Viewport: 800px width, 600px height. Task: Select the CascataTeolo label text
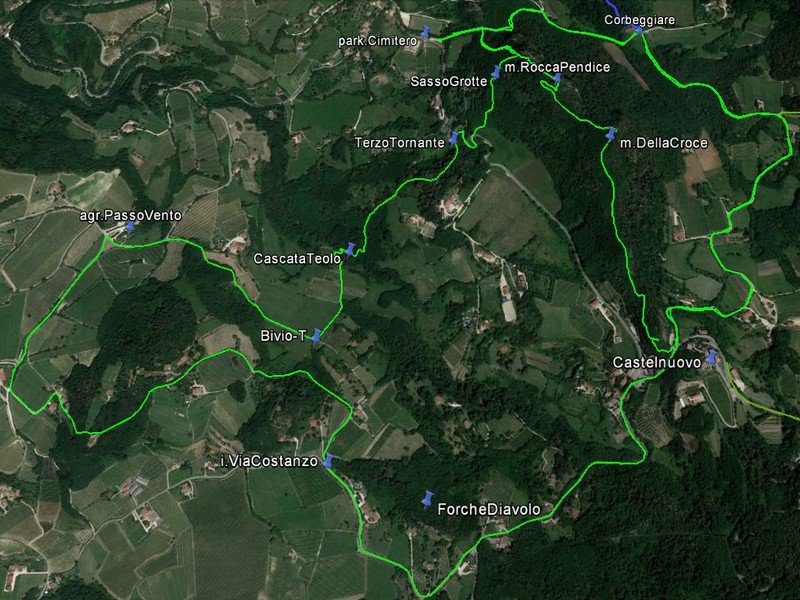point(297,259)
